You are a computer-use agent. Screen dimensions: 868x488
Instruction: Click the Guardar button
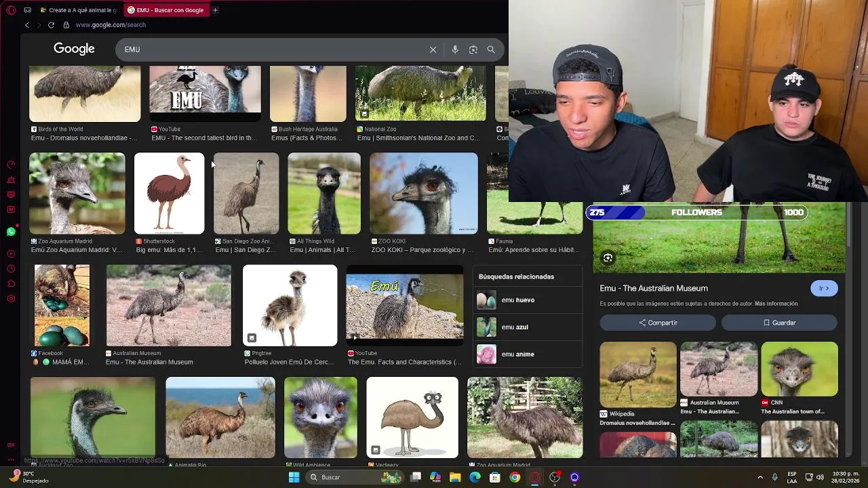click(779, 323)
